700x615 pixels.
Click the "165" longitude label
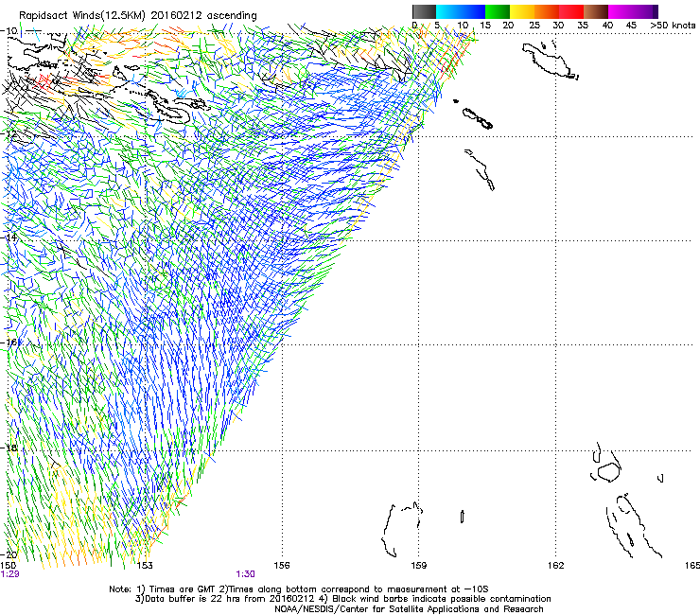coord(692,566)
